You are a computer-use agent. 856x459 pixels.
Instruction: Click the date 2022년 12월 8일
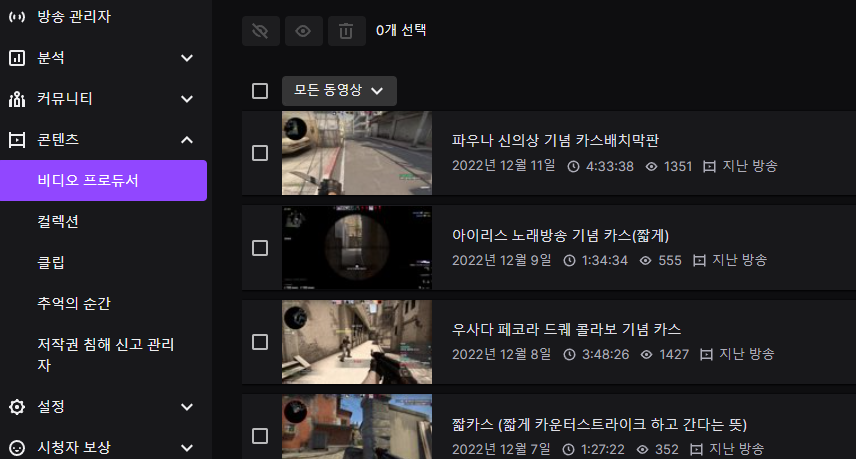[x=501, y=354]
